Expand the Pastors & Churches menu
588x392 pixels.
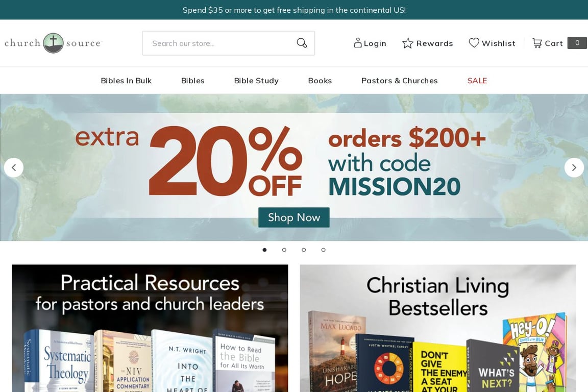pyautogui.click(x=399, y=81)
